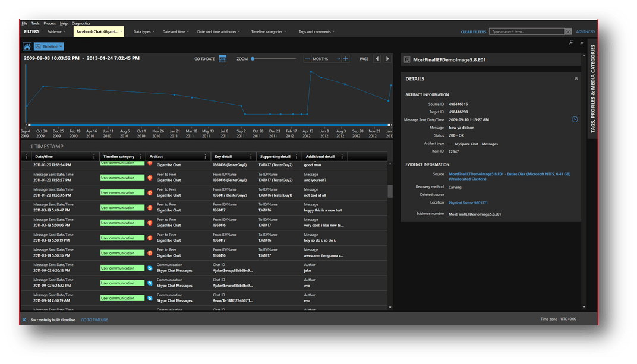The image size is (637, 364).
Task: Click the next page arrow icon
Action: click(x=387, y=59)
